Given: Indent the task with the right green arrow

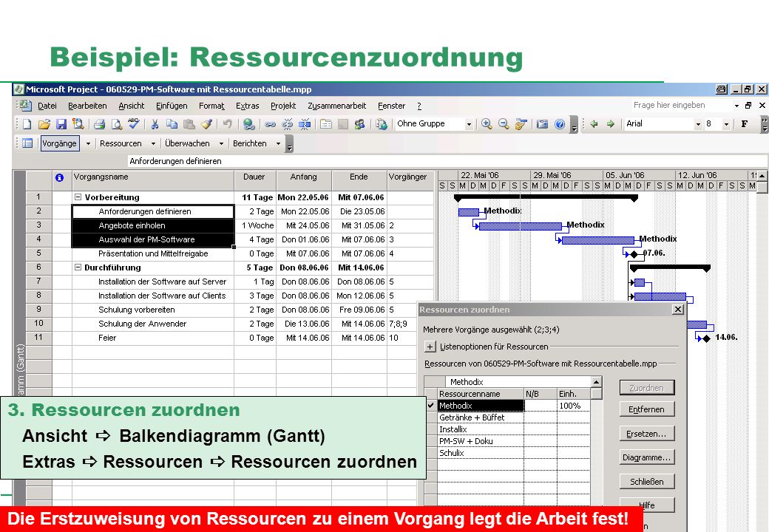Looking at the screenshot, I should click(x=611, y=124).
